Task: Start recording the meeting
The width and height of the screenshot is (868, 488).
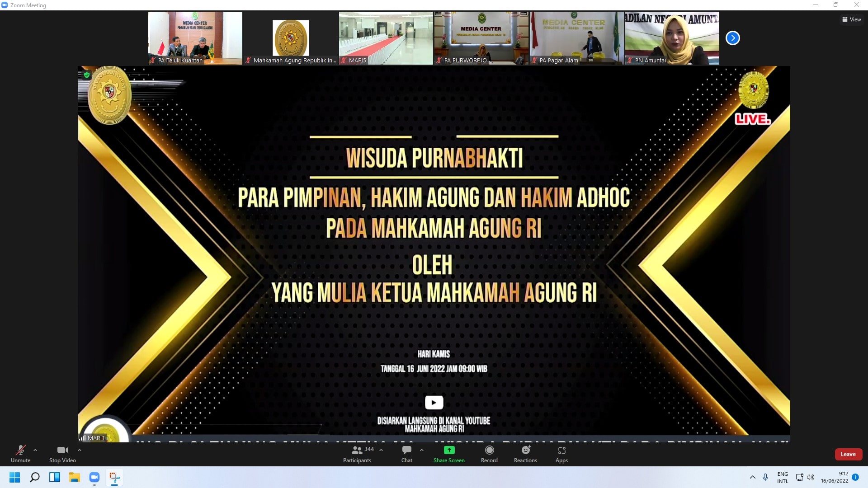Action: pyautogui.click(x=489, y=454)
